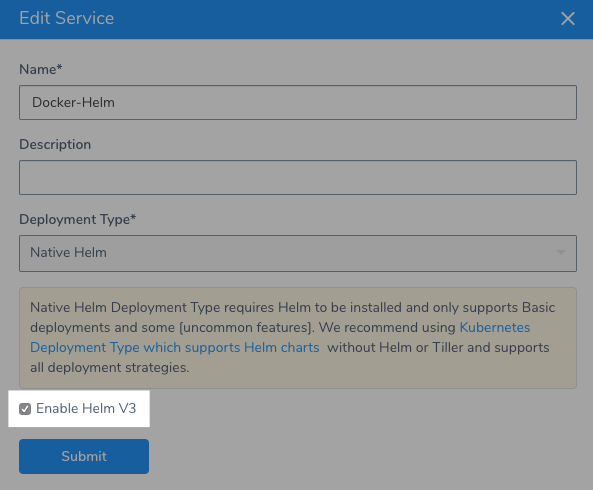Close the Edit Service dialog
Screen dimensions: 593x490
pyautogui.click(x=568, y=19)
